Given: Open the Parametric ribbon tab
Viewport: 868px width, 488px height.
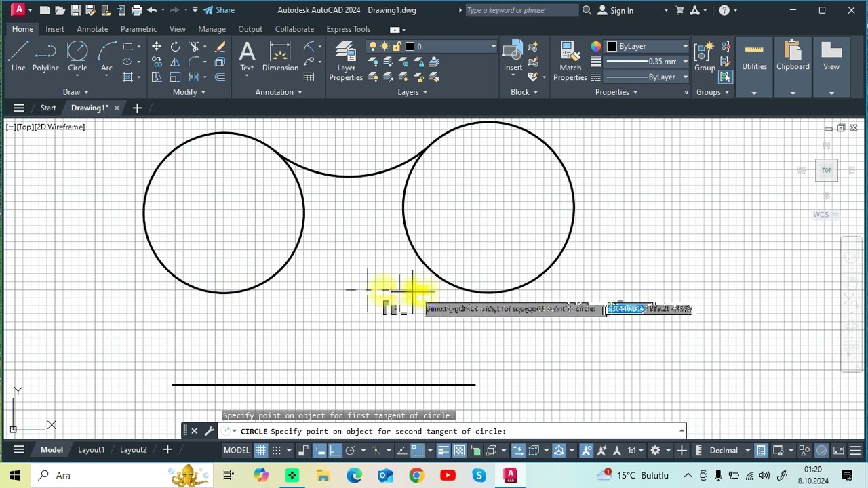Looking at the screenshot, I should coord(138,29).
